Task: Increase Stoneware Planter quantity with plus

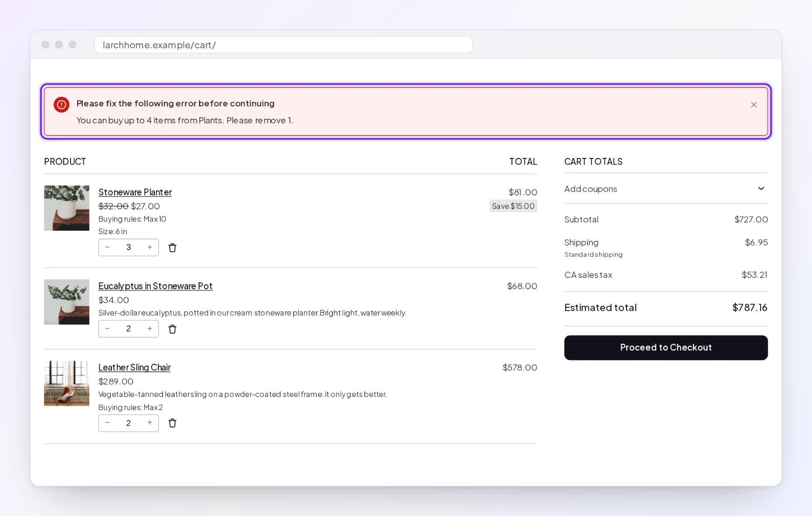Action: click(x=150, y=247)
